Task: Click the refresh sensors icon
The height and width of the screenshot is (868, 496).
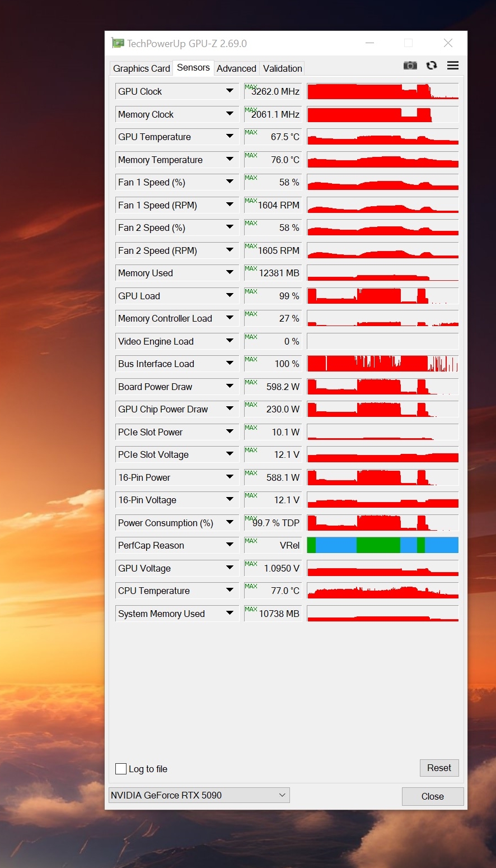Action: pyautogui.click(x=431, y=66)
